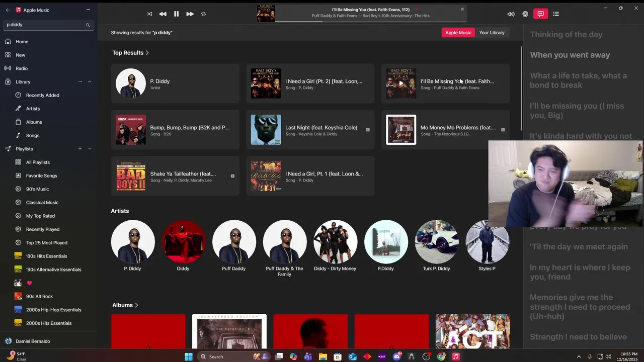Open Songs in Library

[48, 135]
